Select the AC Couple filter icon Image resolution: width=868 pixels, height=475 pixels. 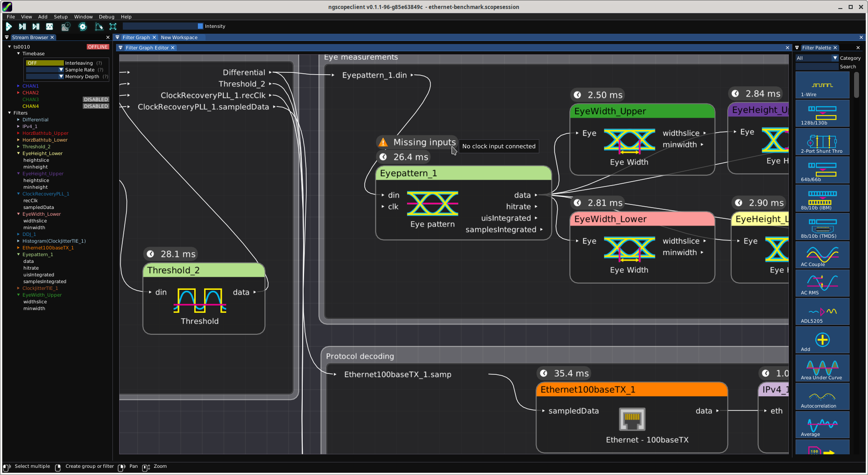click(x=822, y=254)
